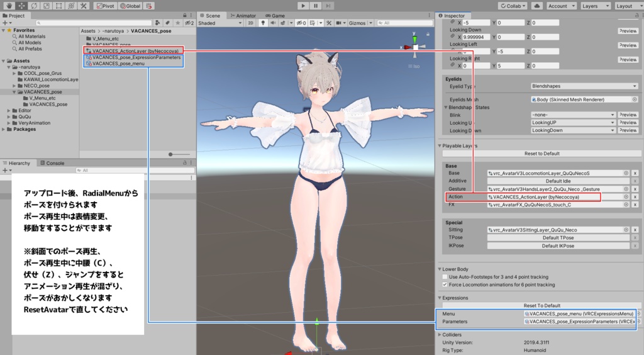Select the Scene tab
644x355 pixels.
click(x=210, y=15)
